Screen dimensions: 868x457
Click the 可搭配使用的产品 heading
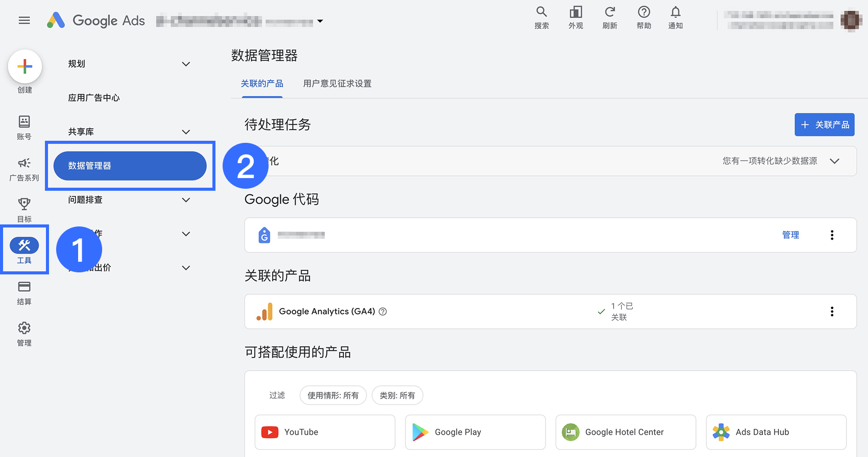coord(298,352)
